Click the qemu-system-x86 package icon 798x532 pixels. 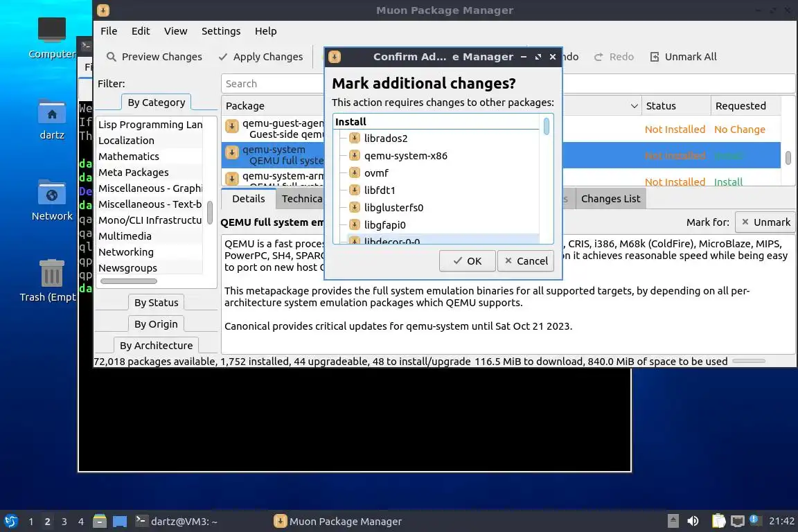pos(355,155)
